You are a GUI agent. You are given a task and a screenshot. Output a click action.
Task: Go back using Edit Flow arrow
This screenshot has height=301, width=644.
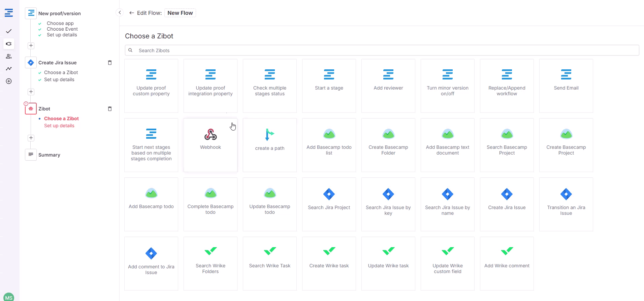coord(131,13)
